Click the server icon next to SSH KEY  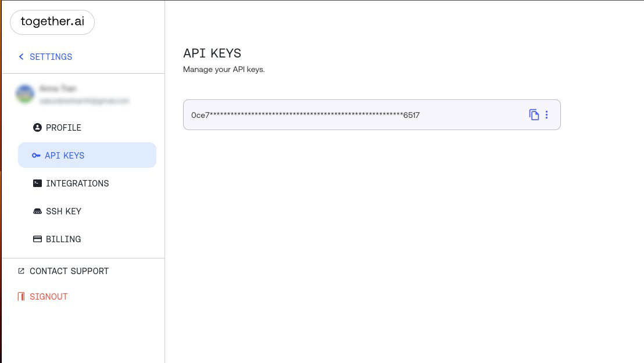[x=37, y=211]
